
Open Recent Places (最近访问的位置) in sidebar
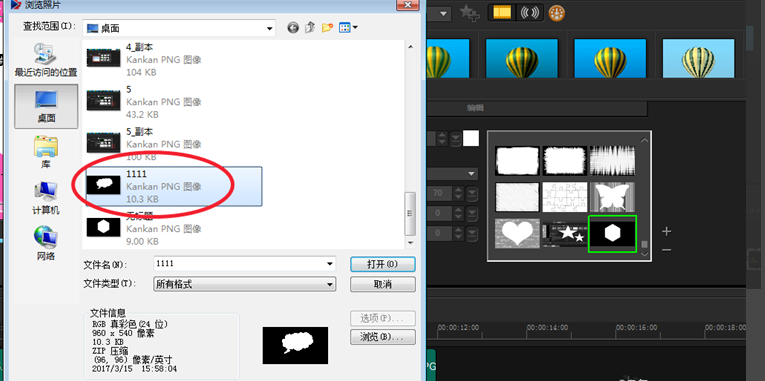click(46, 60)
